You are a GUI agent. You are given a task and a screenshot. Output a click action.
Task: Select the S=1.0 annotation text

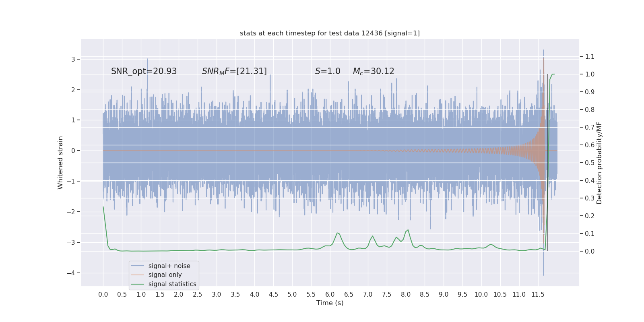click(328, 71)
